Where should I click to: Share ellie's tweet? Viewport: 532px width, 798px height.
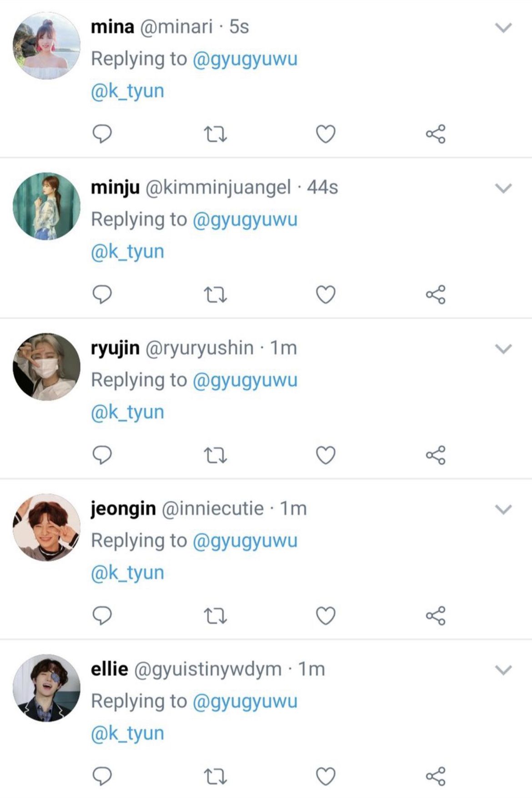point(436,777)
